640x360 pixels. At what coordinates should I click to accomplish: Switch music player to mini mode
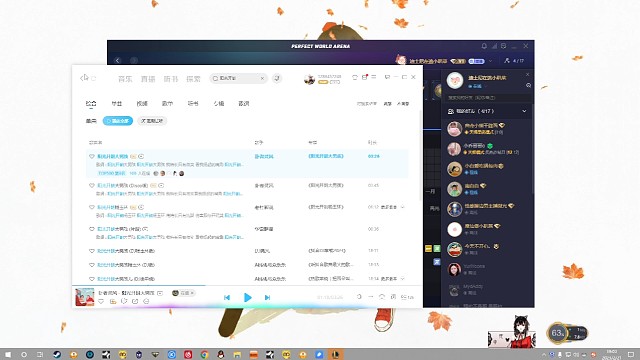387,77
